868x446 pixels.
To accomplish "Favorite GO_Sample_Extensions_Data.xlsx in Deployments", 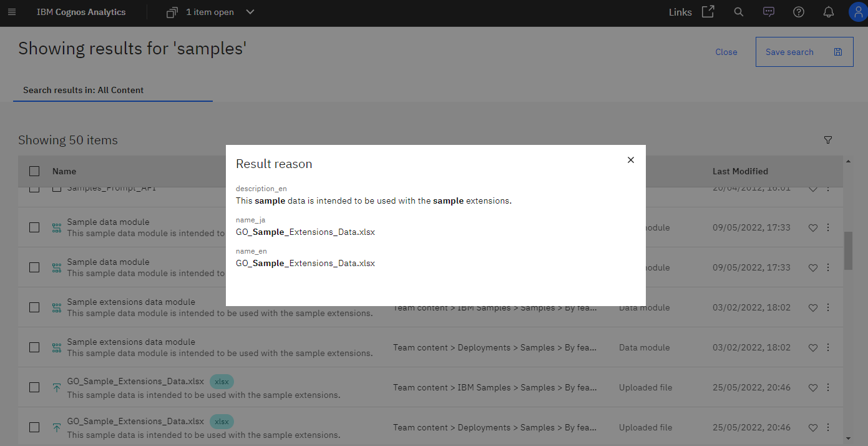I will click(x=812, y=428).
